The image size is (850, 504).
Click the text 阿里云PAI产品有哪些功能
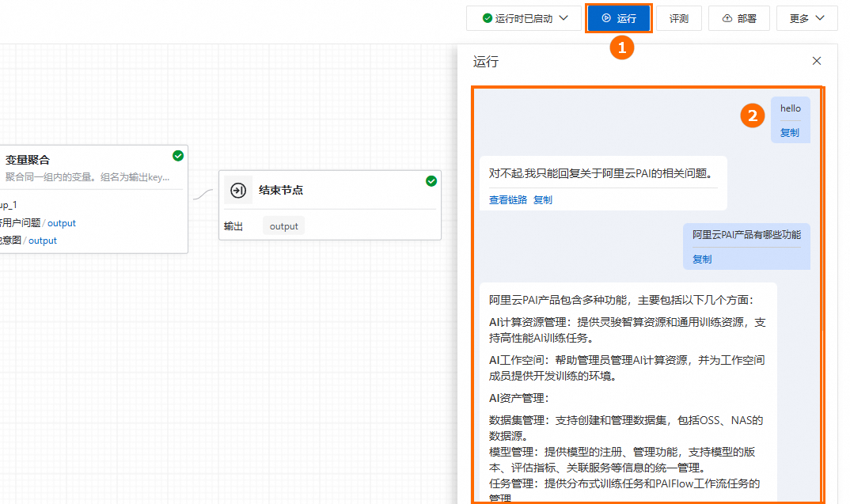(746, 235)
